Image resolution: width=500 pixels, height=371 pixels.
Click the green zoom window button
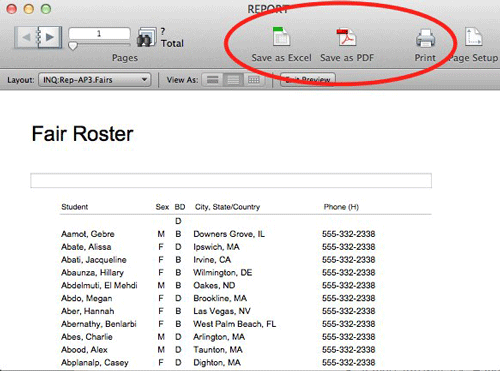point(46,9)
